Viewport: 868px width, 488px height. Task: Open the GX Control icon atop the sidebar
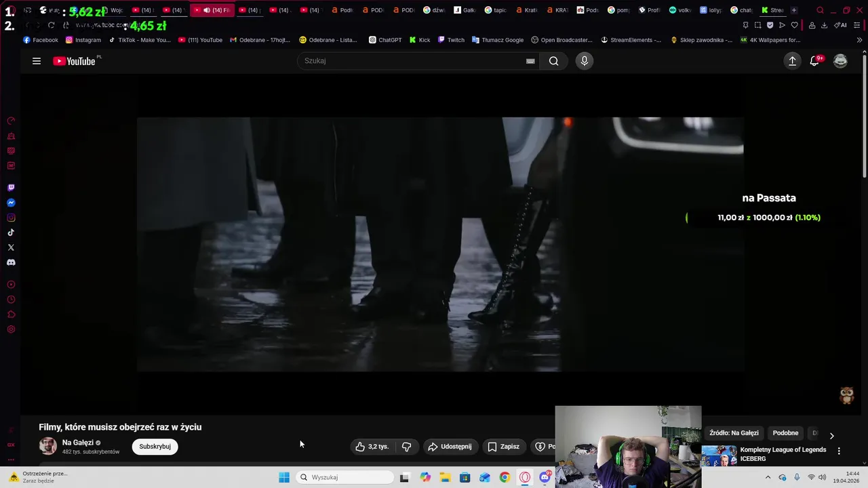coord(11,121)
